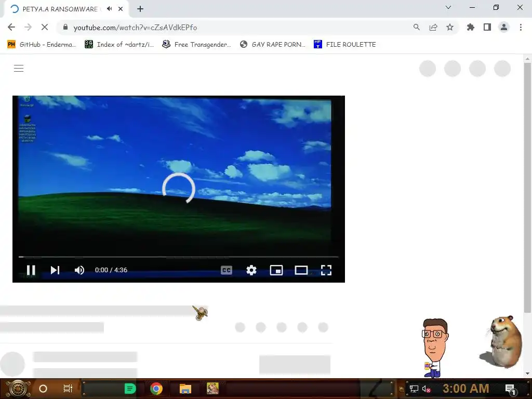This screenshot has height=399, width=532.
Task: Open the FILE ROULETTE bookmark
Action: click(x=345, y=45)
